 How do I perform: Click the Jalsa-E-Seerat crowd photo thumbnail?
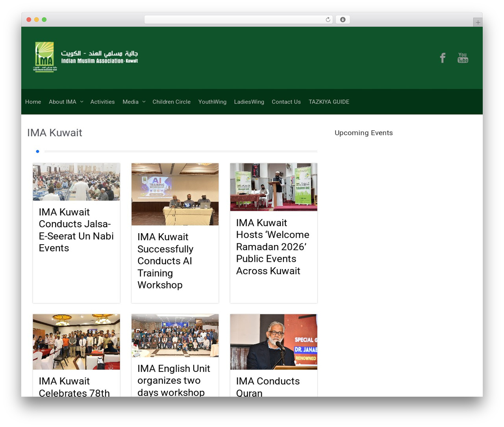click(76, 182)
